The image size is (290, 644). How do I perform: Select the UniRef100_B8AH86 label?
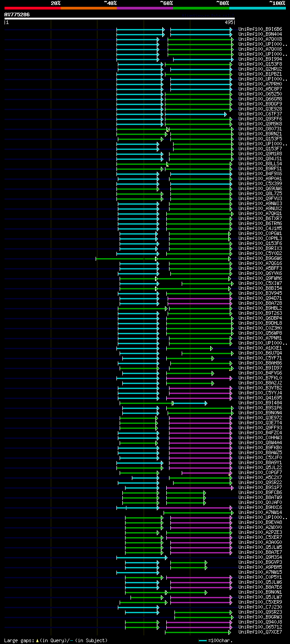260,363
